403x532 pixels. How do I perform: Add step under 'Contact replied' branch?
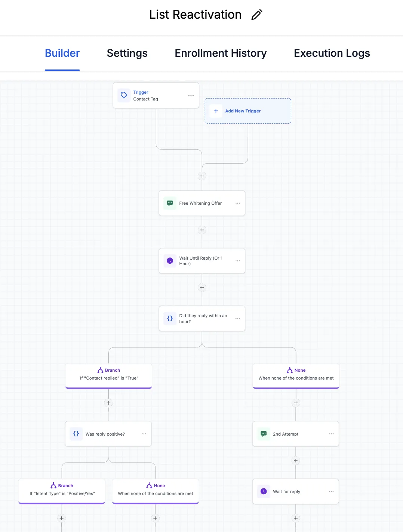[108, 403]
